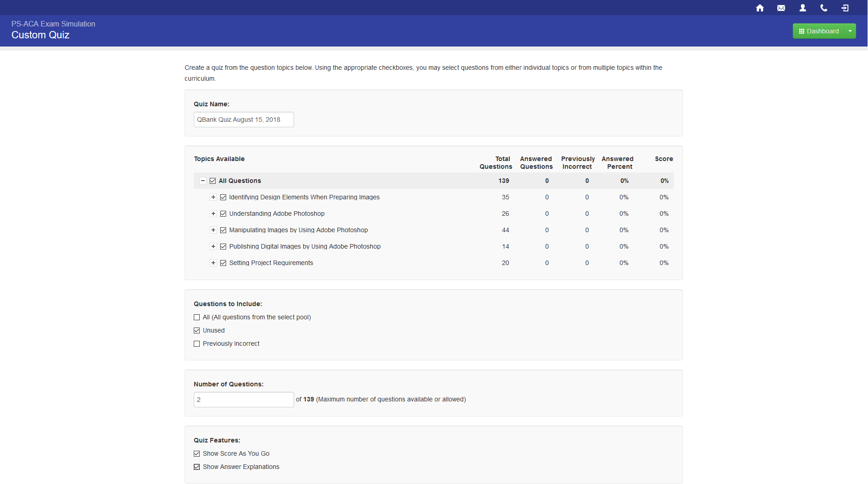
Task: Uncheck the Unused questions option
Action: [197, 330]
